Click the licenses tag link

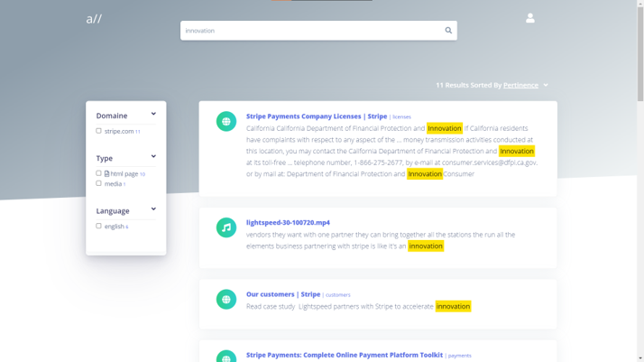pos(401,117)
